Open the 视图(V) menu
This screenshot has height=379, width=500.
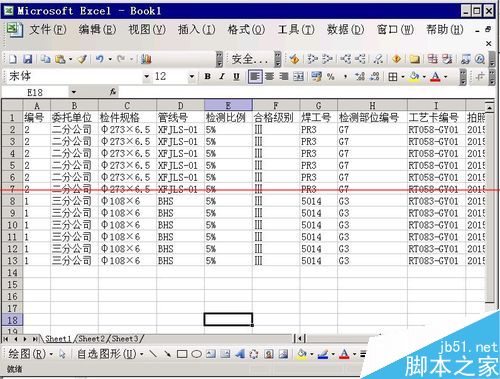tap(147, 30)
